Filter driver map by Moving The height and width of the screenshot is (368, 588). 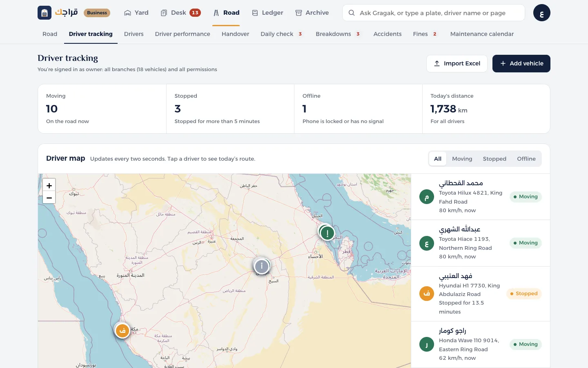coord(462,159)
